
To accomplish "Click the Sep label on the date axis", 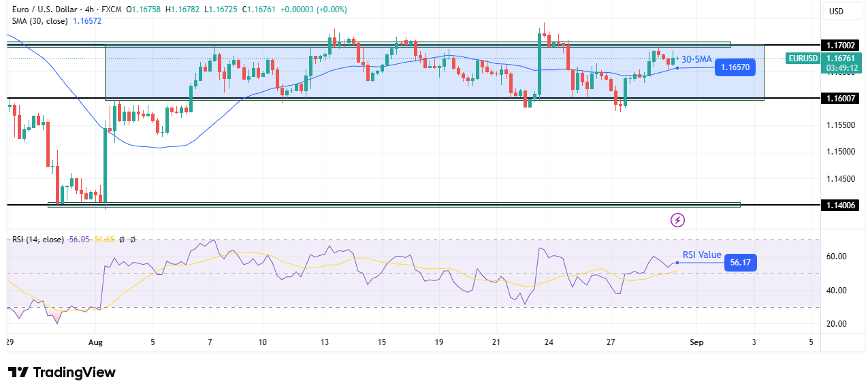I will (696, 342).
